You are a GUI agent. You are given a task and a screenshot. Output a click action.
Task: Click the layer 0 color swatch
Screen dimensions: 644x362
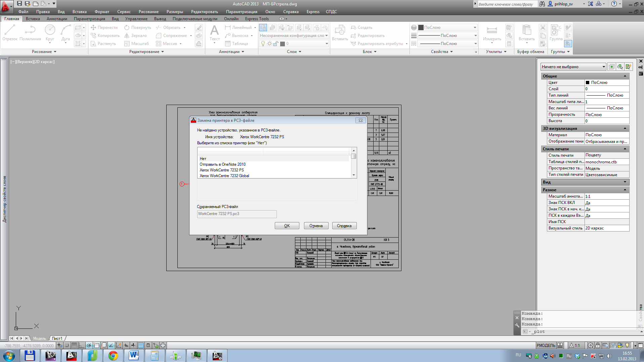coord(283,44)
